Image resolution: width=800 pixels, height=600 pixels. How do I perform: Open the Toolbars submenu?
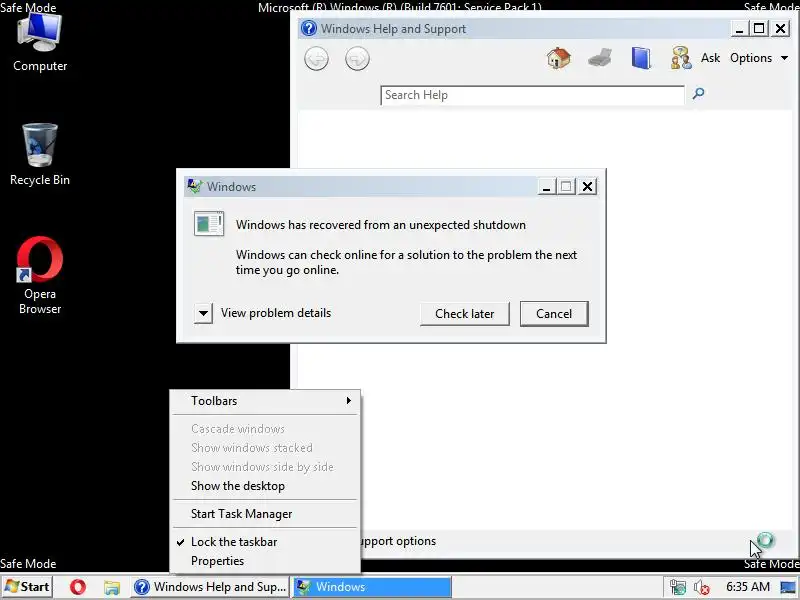point(265,401)
